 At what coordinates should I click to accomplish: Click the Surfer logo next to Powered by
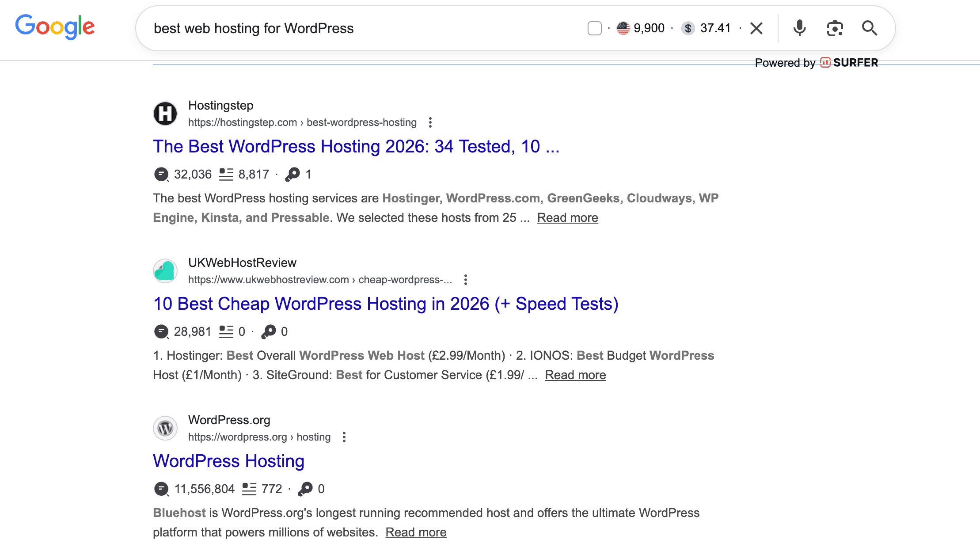[825, 63]
